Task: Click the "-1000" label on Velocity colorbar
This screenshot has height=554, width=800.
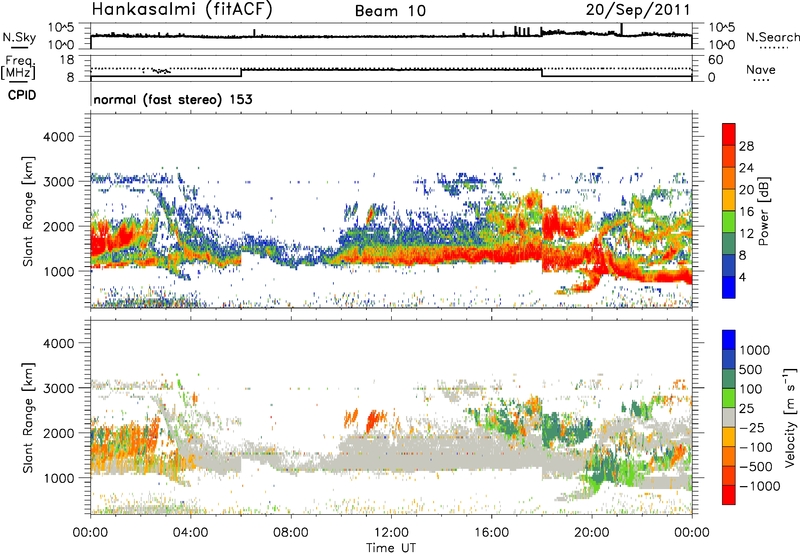Action: pyautogui.click(x=760, y=486)
